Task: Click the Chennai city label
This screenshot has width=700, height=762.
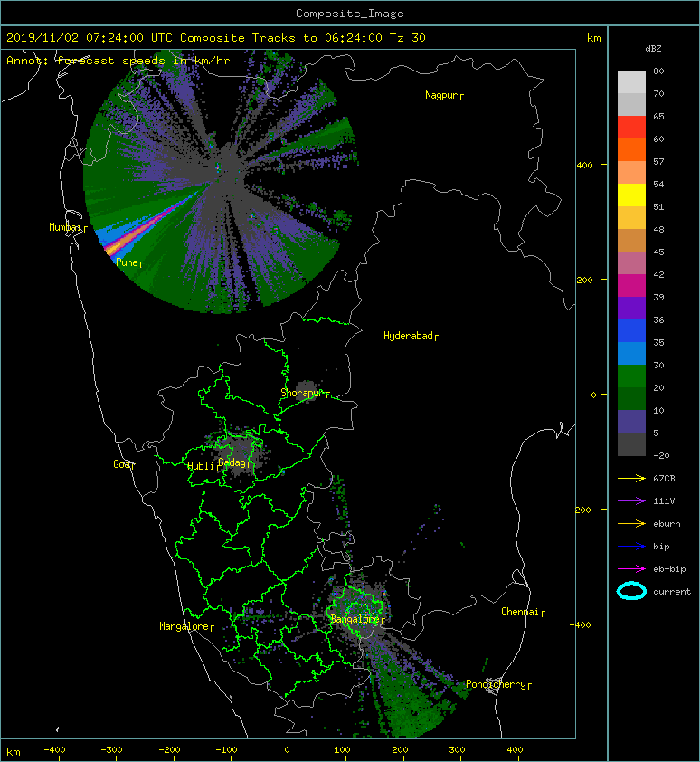Action: (x=523, y=612)
